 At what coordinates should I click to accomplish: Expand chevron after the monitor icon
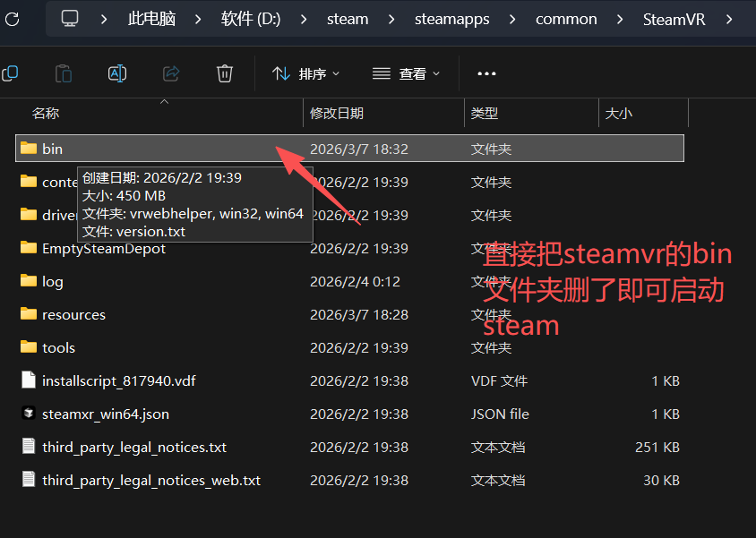click(104, 20)
